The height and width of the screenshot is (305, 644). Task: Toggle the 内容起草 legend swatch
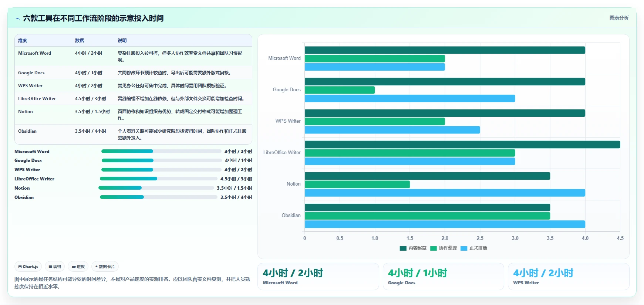(403, 248)
